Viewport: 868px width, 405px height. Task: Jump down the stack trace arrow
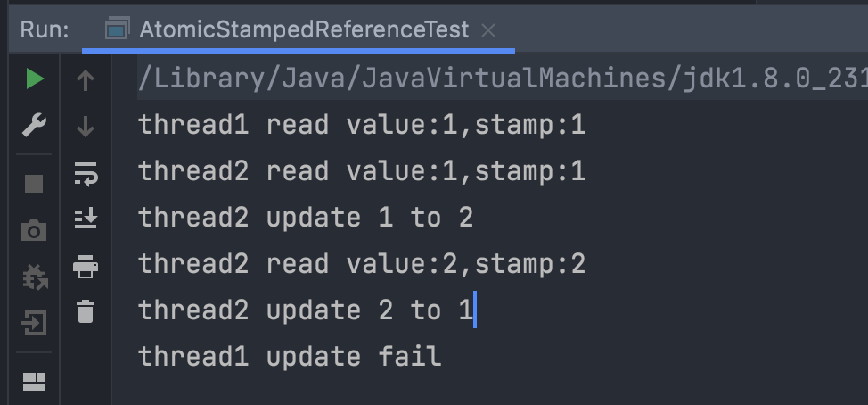pyautogui.click(x=86, y=127)
